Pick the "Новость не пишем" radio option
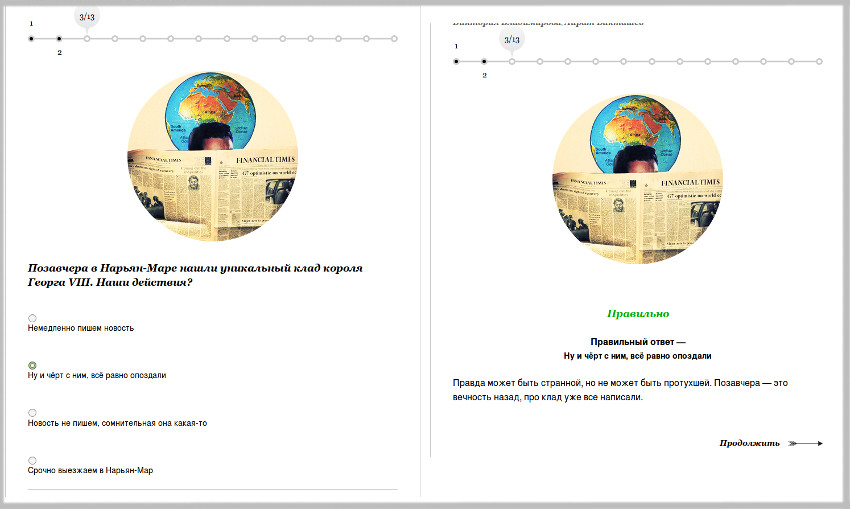 (32, 412)
